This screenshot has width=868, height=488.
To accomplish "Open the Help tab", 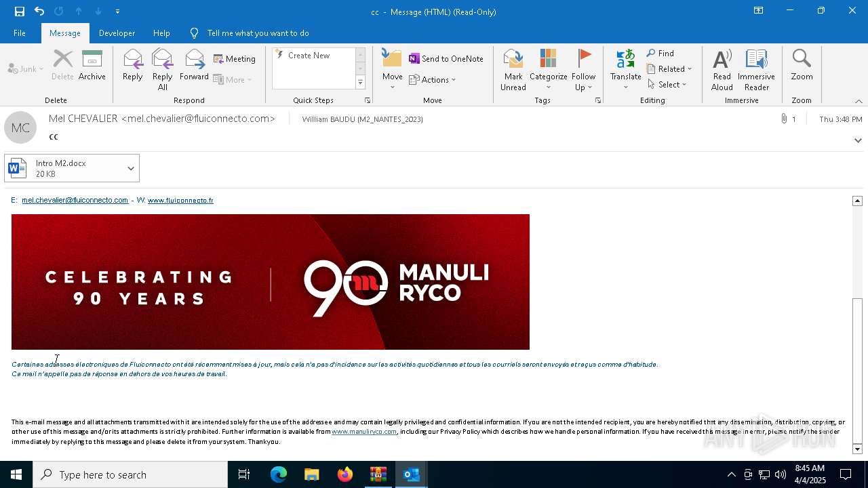I will (x=161, y=33).
